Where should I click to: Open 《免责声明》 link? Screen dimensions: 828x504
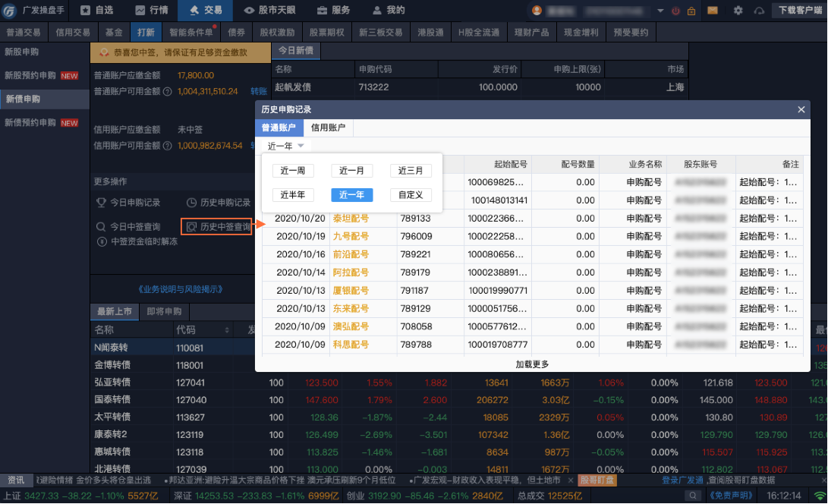731,496
